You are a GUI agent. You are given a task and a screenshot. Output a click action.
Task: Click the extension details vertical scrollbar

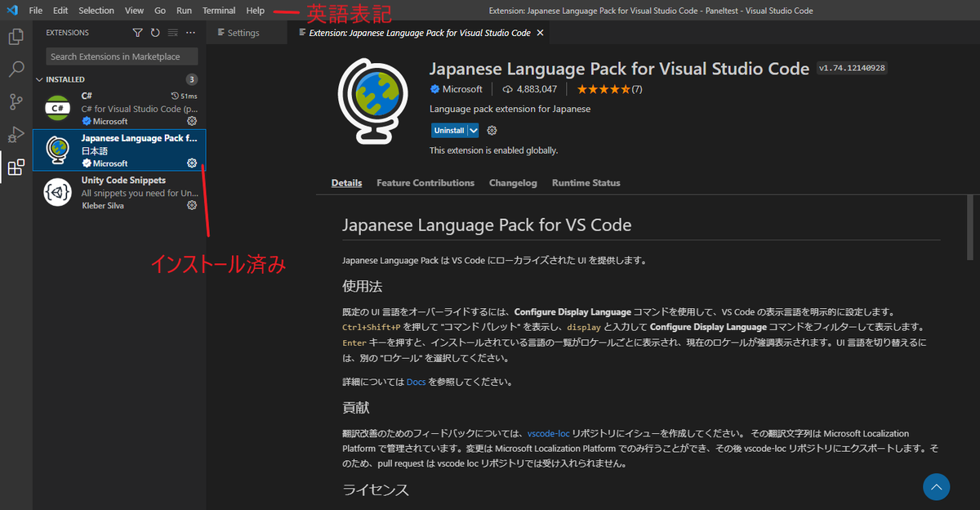pos(970,227)
